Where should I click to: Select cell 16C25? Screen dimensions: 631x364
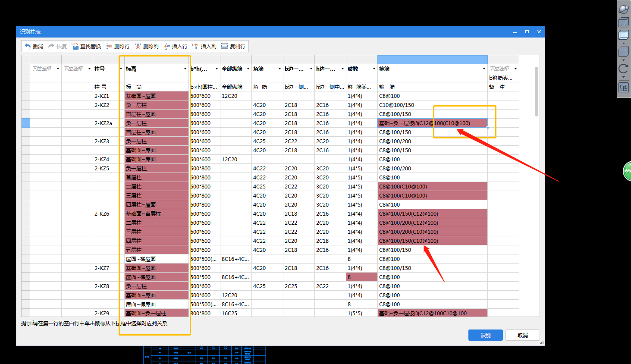point(236,313)
